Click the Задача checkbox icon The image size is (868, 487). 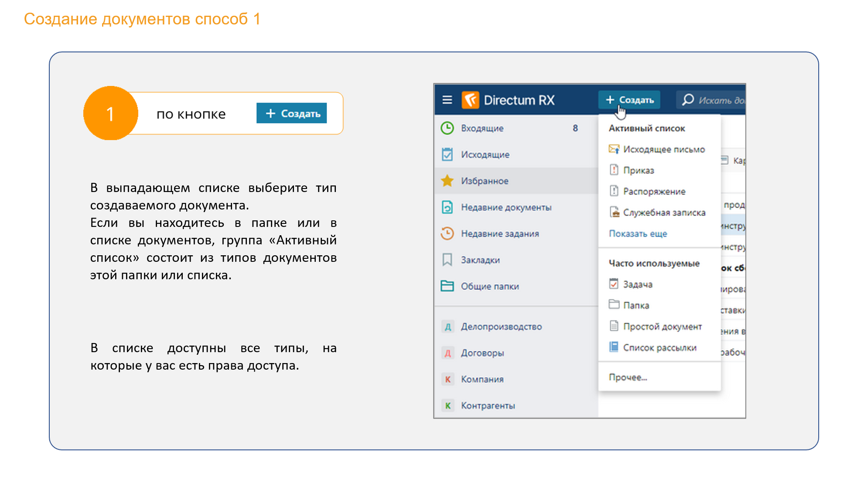click(x=614, y=284)
